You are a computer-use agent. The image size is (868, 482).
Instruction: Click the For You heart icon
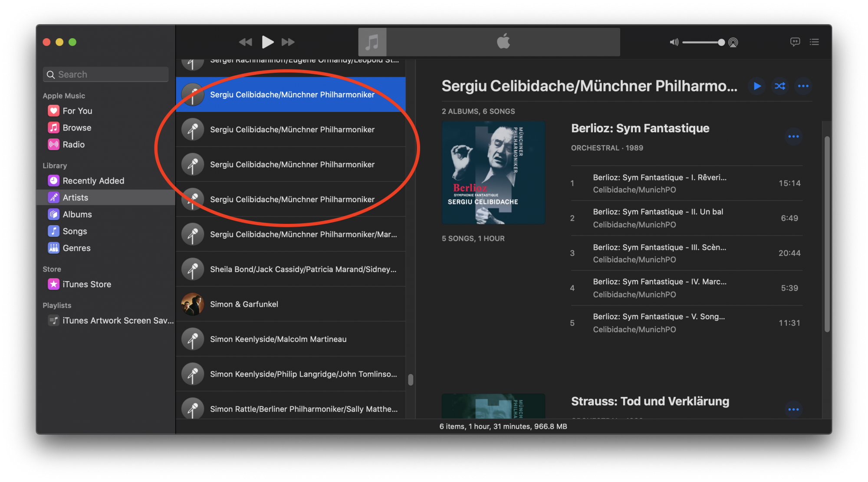[53, 111]
